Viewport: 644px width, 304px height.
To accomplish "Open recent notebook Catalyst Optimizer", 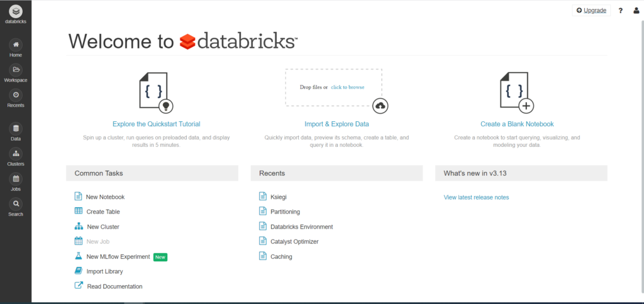I will pyautogui.click(x=294, y=242).
